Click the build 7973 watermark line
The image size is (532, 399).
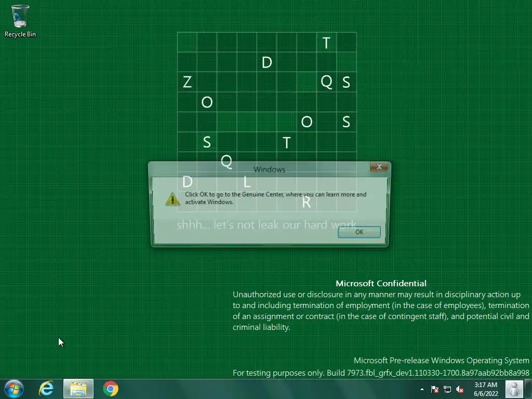pyautogui.click(x=381, y=373)
